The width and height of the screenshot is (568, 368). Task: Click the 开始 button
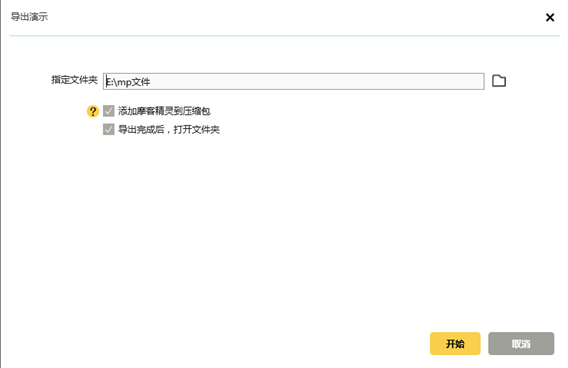(455, 343)
